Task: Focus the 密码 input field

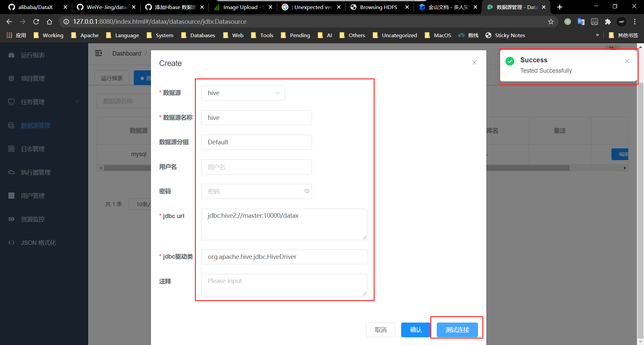Action: click(257, 191)
